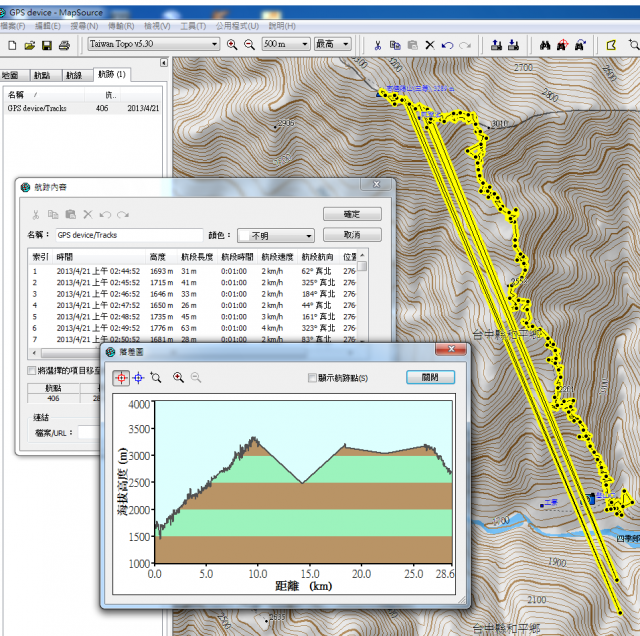
Task: Click the Cut scissors icon in main toolbar
Action: click(x=378, y=45)
